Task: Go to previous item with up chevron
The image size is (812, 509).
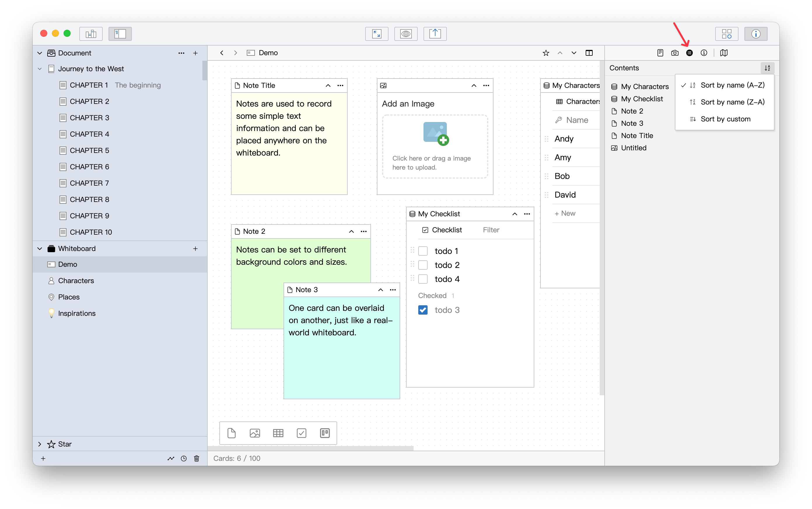Action: click(x=560, y=53)
